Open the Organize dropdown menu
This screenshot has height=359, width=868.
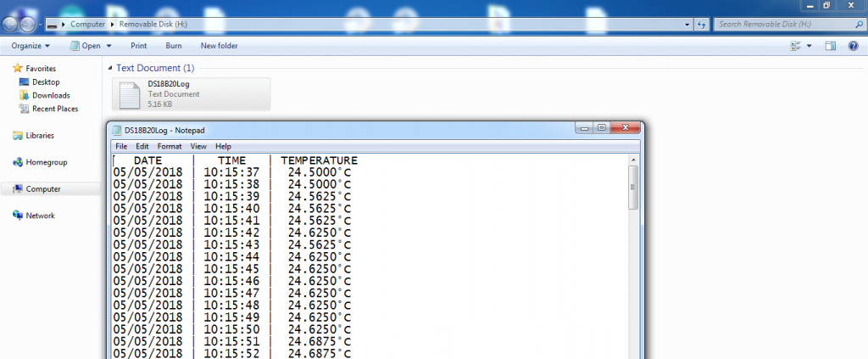click(x=31, y=46)
